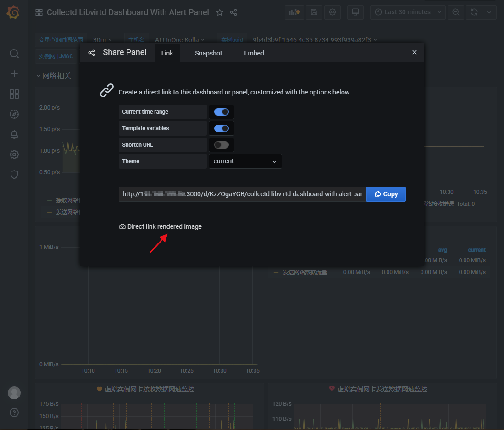The width and height of the screenshot is (504, 430).
Task: Star the current dashboard
Action: (220, 12)
